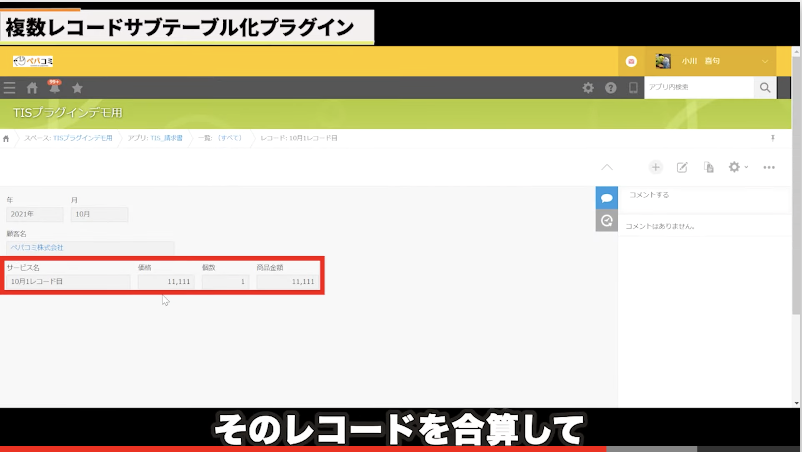Open notifications bell icon

click(54, 88)
